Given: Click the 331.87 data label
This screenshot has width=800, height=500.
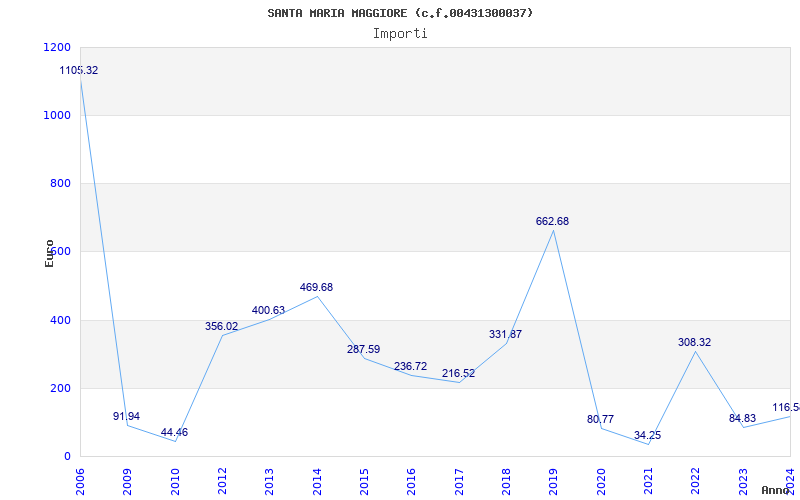Looking at the screenshot, I should [x=506, y=335].
